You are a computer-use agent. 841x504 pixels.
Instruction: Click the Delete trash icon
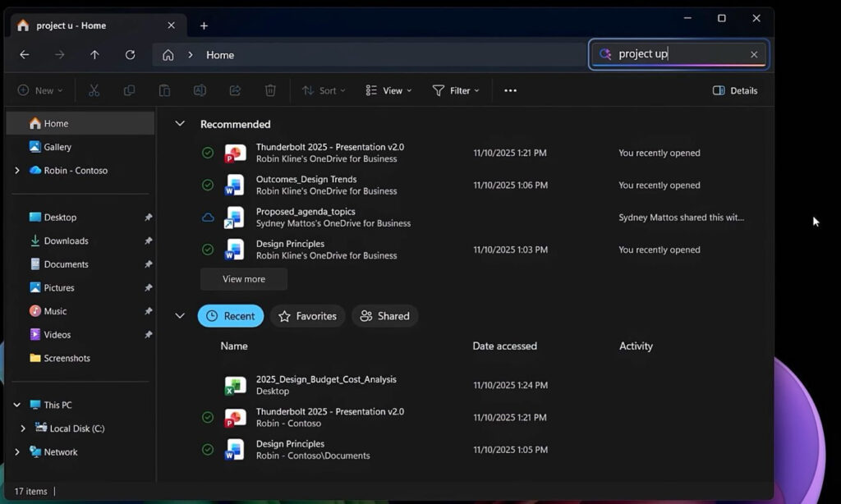tap(270, 90)
